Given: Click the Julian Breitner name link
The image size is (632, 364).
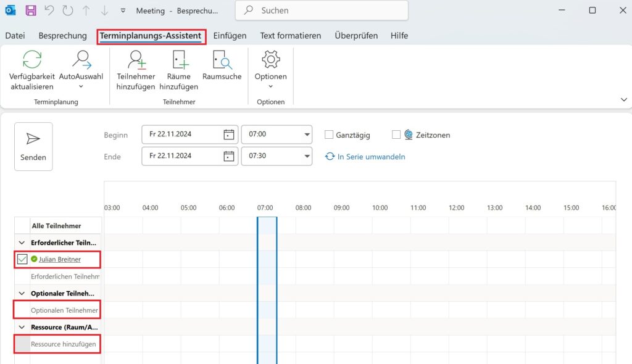Looking at the screenshot, I should click(x=60, y=259).
